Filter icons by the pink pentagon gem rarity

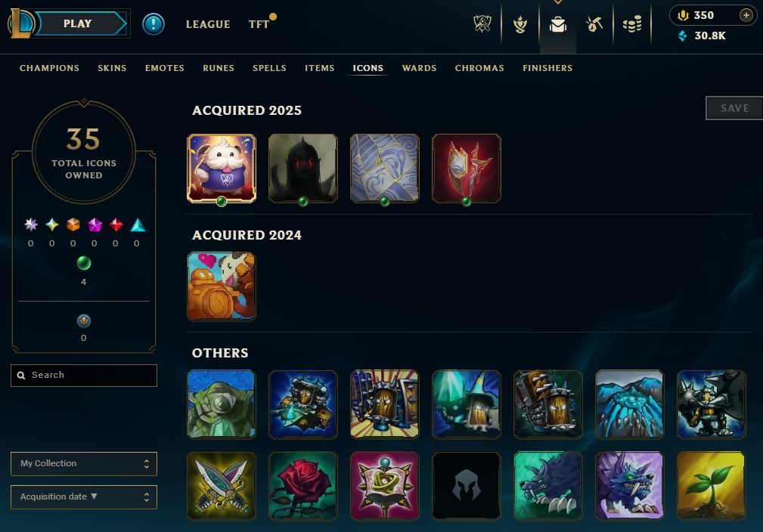tap(95, 224)
